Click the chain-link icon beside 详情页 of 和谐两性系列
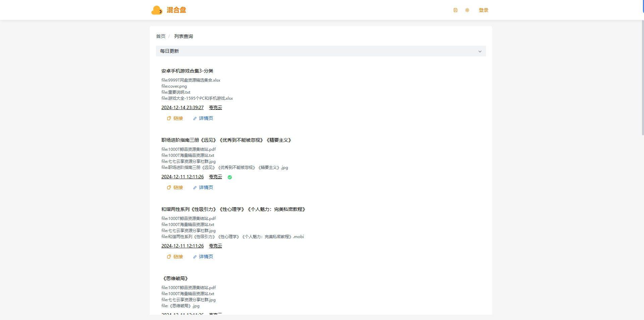This screenshot has width=644, height=320. [195, 257]
